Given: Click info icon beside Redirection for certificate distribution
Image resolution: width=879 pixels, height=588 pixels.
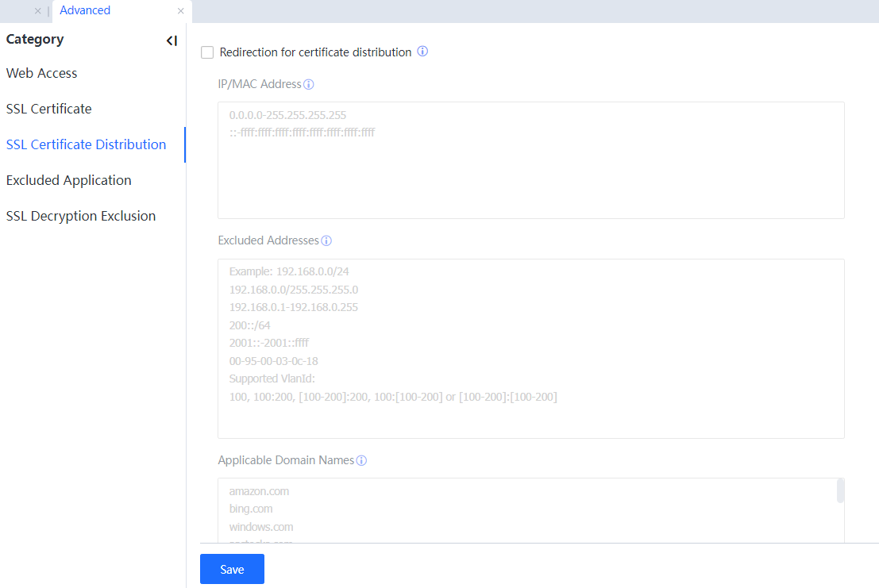Looking at the screenshot, I should pyautogui.click(x=422, y=52).
